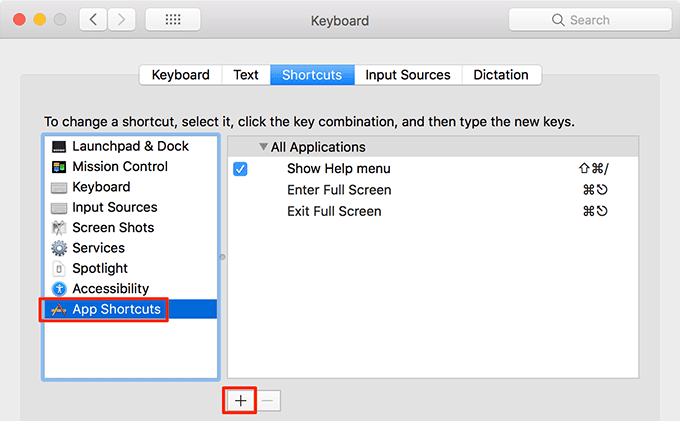Select the Enter Full Screen shortcut row
This screenshot has height=421, width=680.
(x=339, y=190)
